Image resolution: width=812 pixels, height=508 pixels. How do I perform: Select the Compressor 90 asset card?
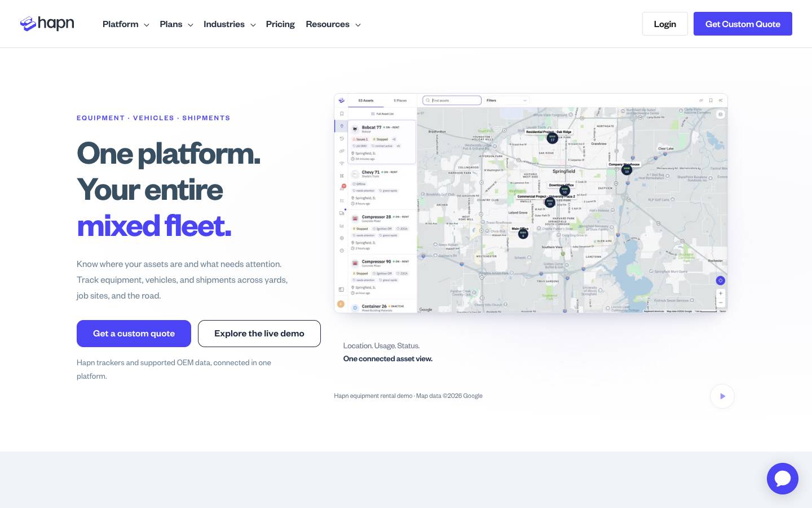click(382, 277)
